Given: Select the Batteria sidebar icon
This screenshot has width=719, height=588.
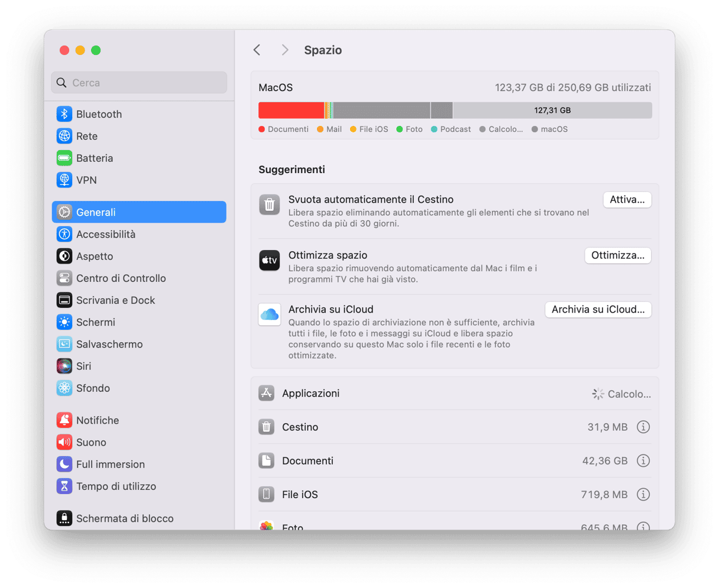Looking at the screenshot, I should [64, 158].
